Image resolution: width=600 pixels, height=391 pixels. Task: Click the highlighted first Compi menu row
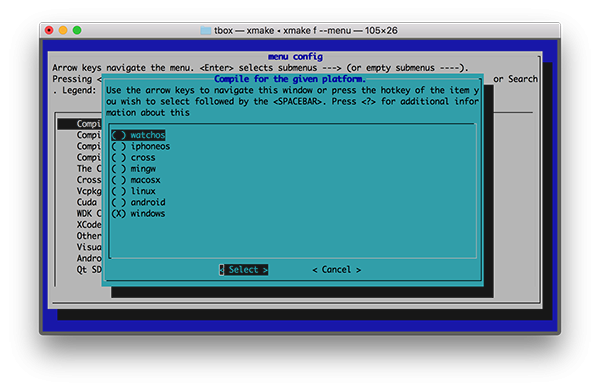tap(80, 124)
